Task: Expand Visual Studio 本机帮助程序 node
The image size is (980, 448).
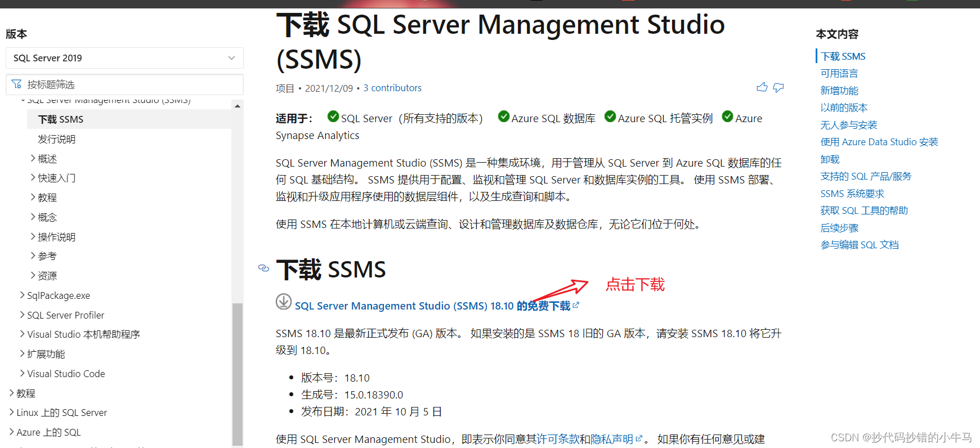Action: point(22,334)
